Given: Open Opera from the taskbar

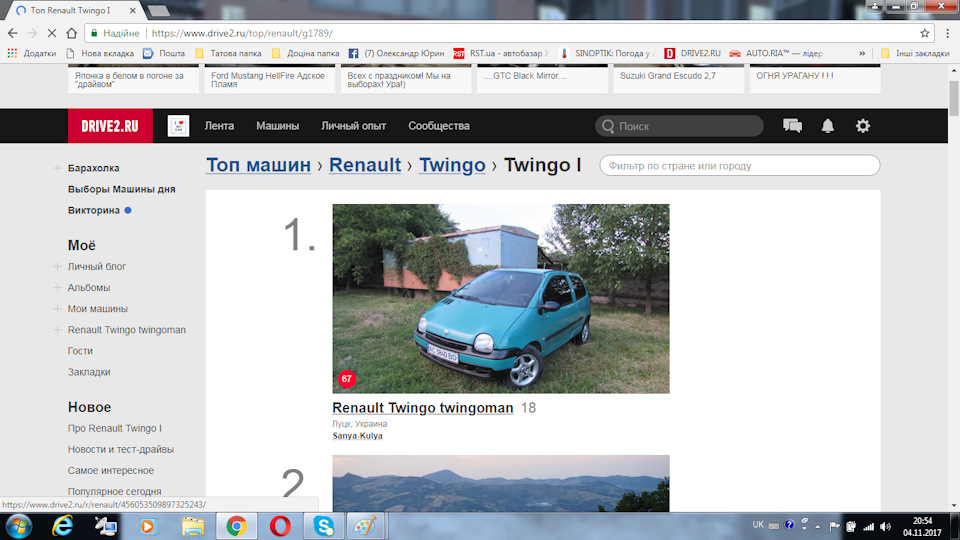Looking at the screenshot, I should [x=280, y=527].
